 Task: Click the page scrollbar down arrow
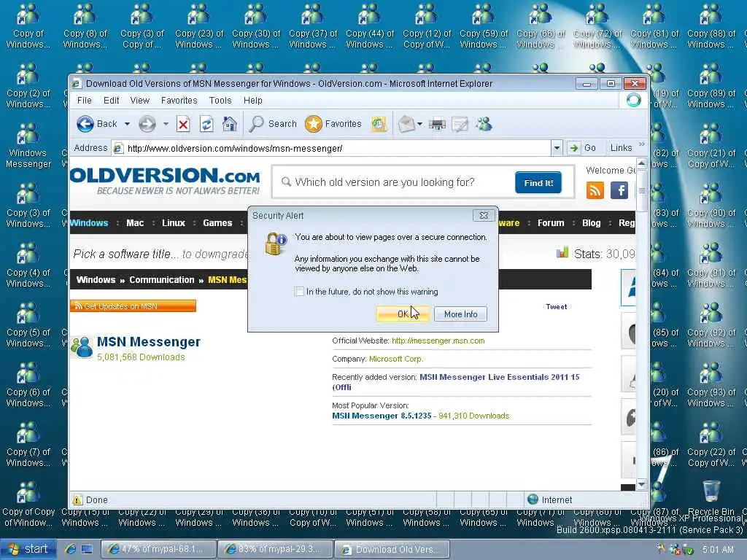pos(642,484)
